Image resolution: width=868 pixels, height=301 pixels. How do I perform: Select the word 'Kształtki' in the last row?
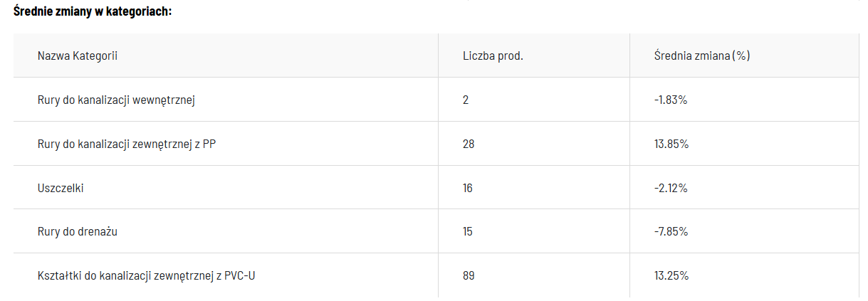pyautogui.click(x=59, y=275)
